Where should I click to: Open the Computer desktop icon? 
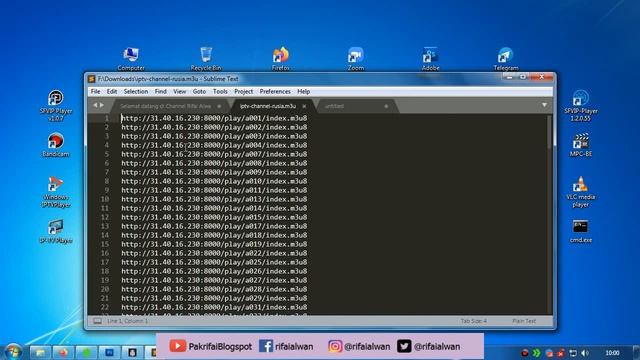pos(131,59)
